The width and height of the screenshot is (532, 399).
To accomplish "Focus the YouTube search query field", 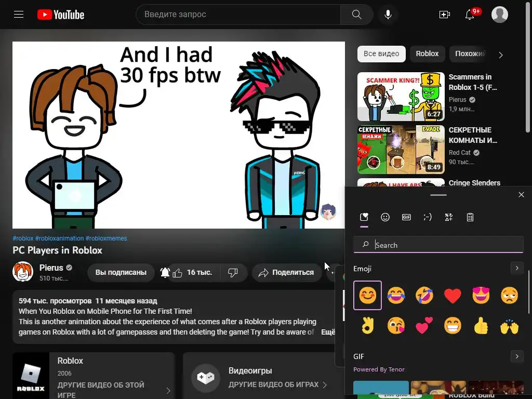I will [238, 14].
